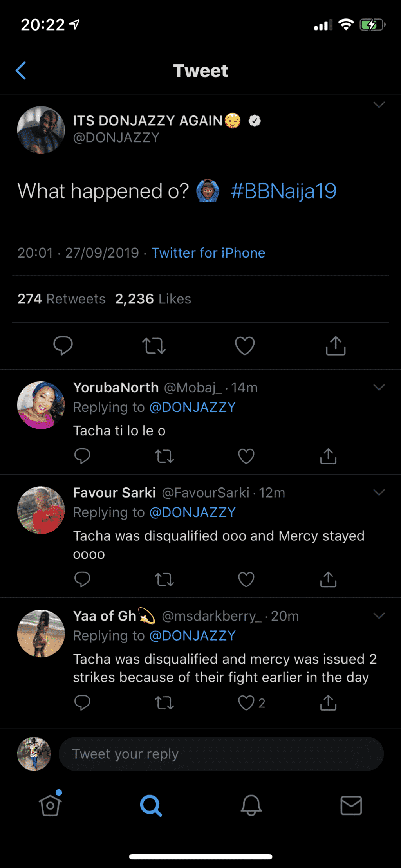Screen dimensions: 401x868
Task: Open the #BBNaija19 hashtag
Action: click(x=284, y=191)
